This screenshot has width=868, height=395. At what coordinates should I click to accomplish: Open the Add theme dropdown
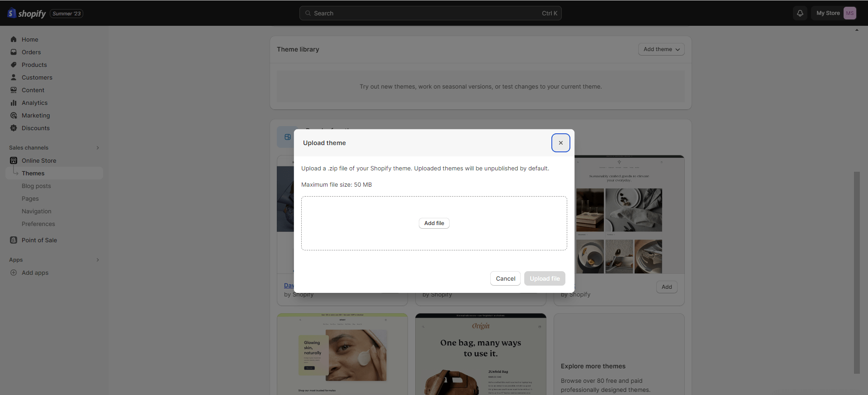[661, 49]
